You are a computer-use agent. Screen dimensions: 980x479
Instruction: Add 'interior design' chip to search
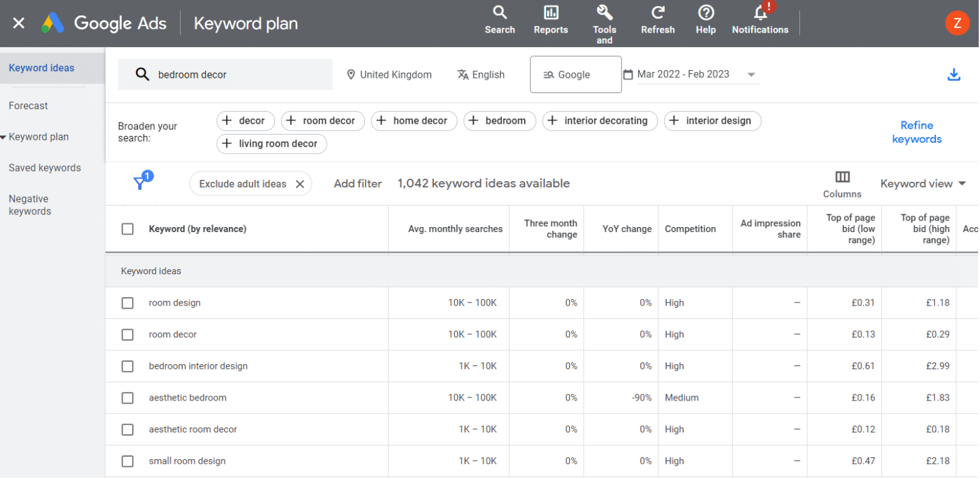[713, 121]
